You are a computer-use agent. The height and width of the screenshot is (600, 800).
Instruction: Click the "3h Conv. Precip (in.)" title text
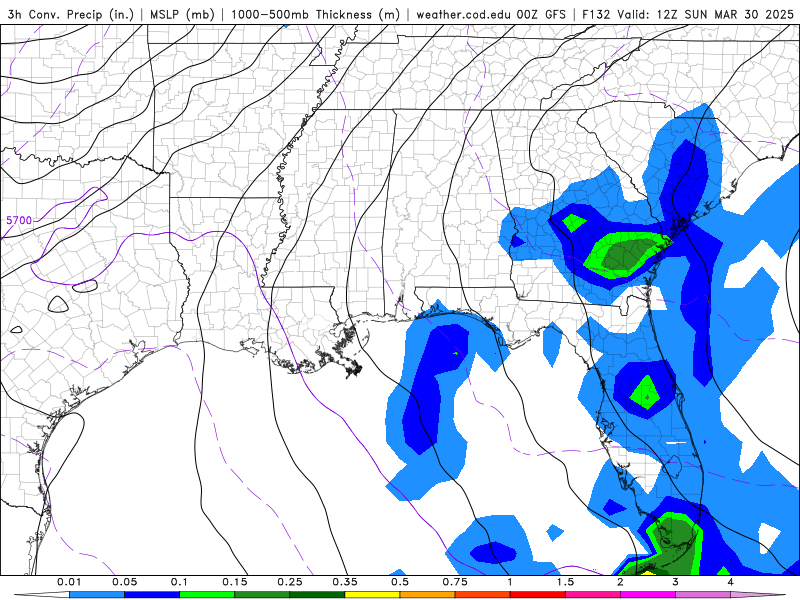pos(70,15)
